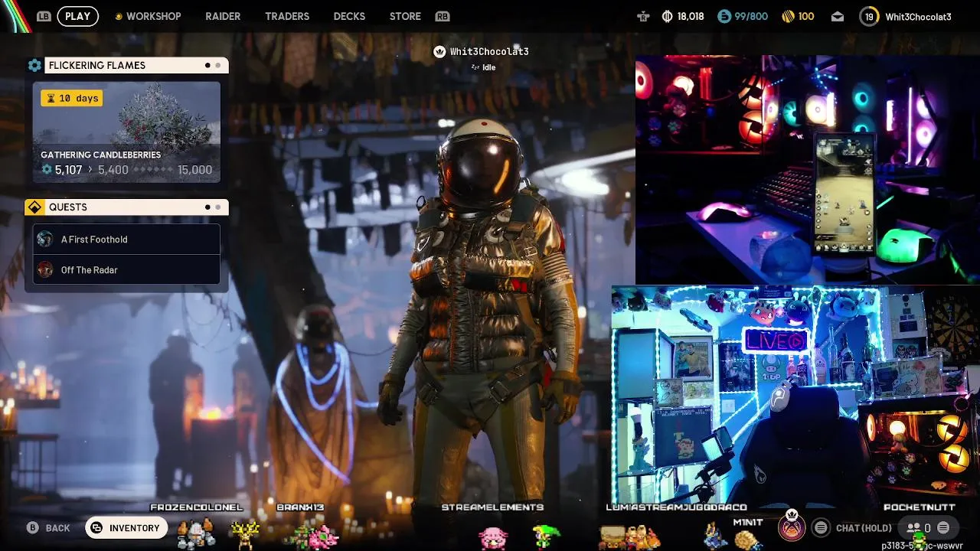980x551 pixels.
Task: Click the coin currency icon beside 18,018
Action: pos(666,16)
